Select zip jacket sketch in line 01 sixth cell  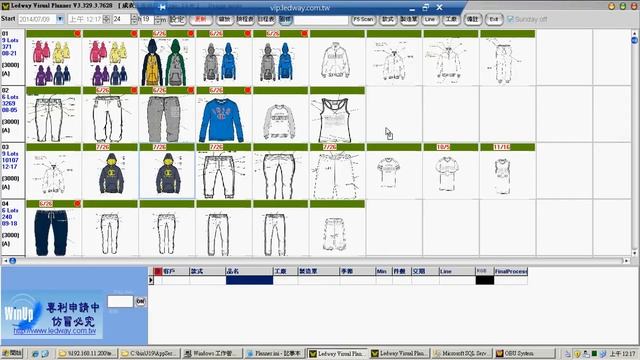tap(337, 62)
